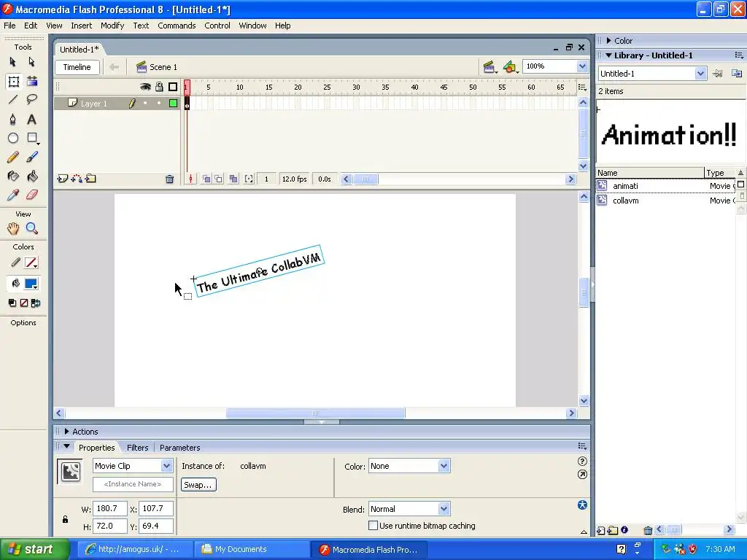Select the Zoom magnifier tool
This screenshot has width=747, height=560.
(x=32, y=229)
